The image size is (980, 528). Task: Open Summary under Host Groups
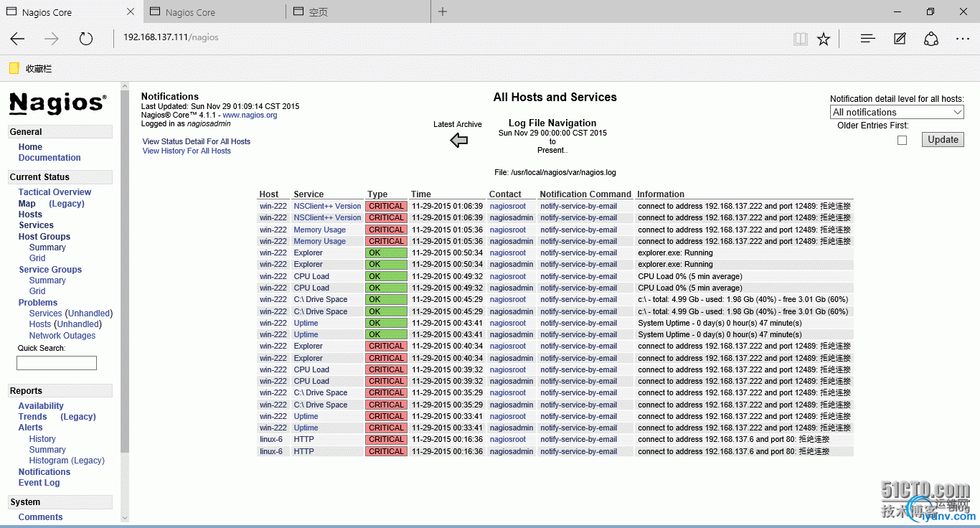click(x=47, y=247)
